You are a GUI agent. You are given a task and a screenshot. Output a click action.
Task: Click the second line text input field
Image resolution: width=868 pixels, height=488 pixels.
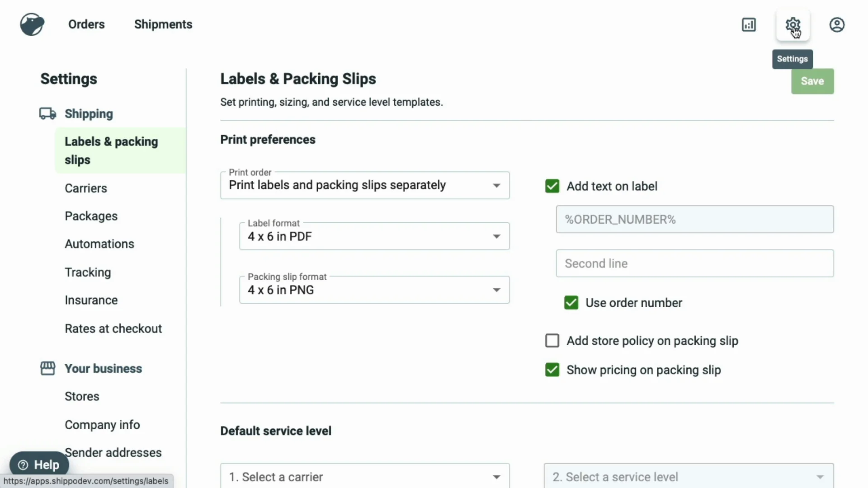point(694,263)
